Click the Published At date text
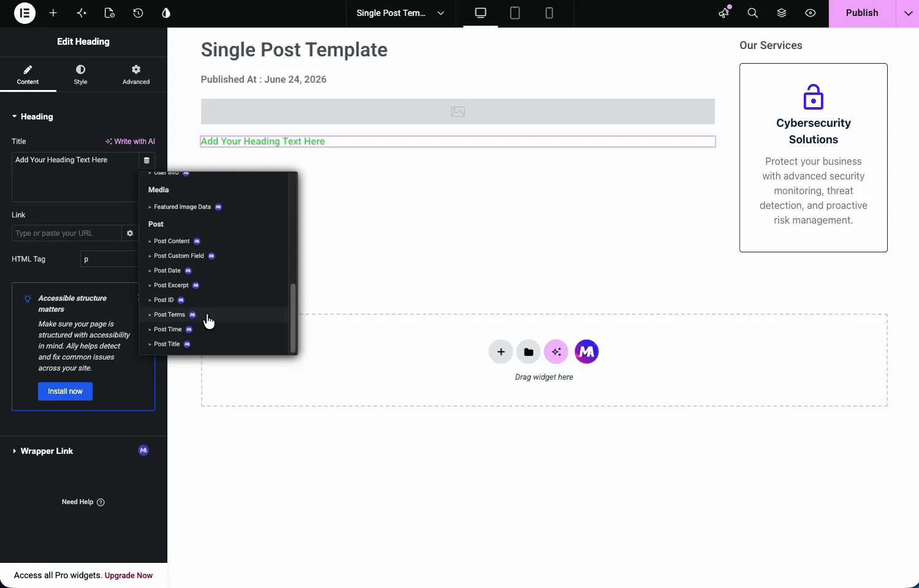 (x=263, y=80)
